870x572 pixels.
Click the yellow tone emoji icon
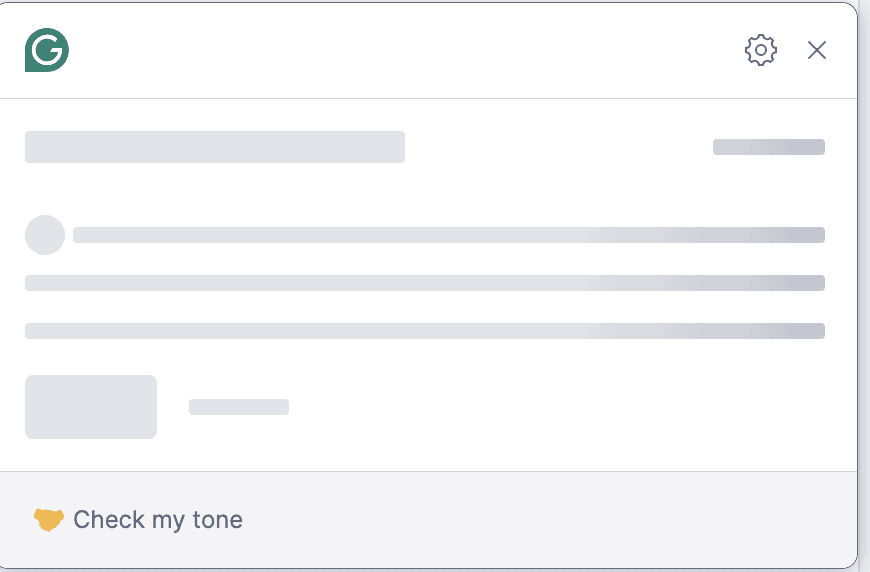coord(48,520)
